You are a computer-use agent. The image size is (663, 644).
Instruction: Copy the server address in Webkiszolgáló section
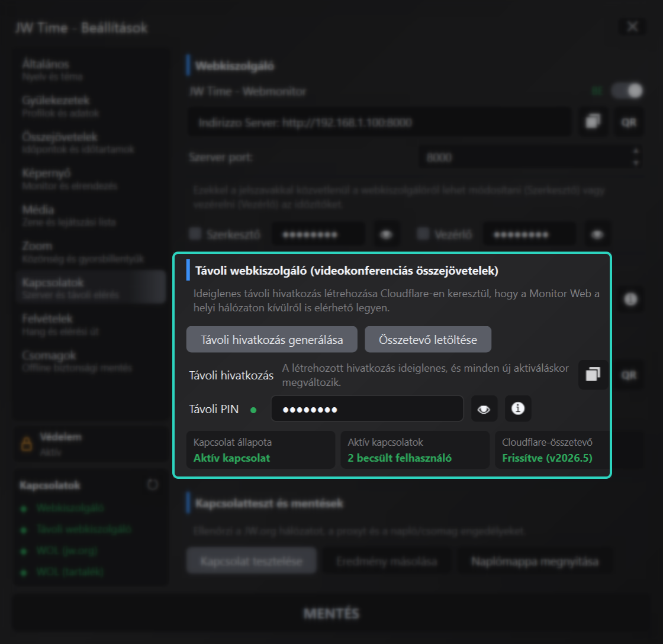pos(593,122)
